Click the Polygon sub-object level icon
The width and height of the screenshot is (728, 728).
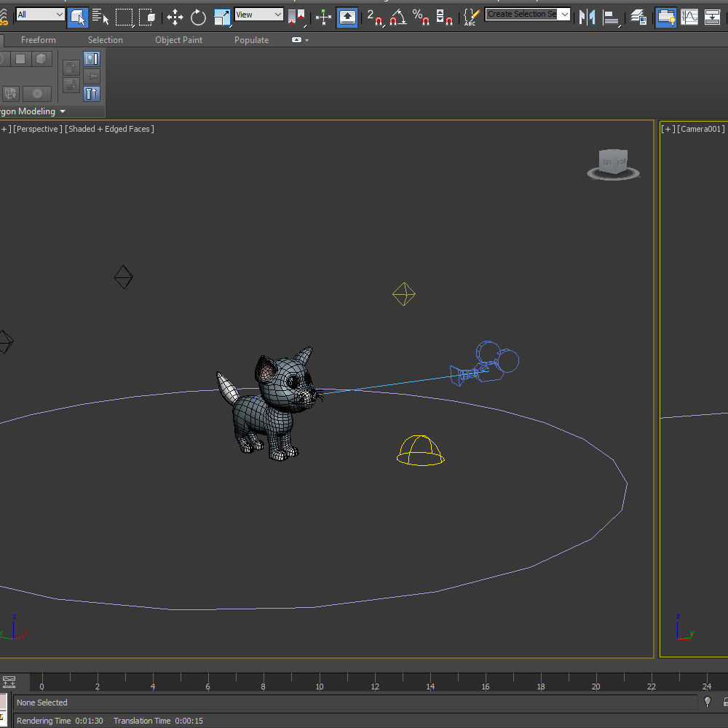point(20,58)
